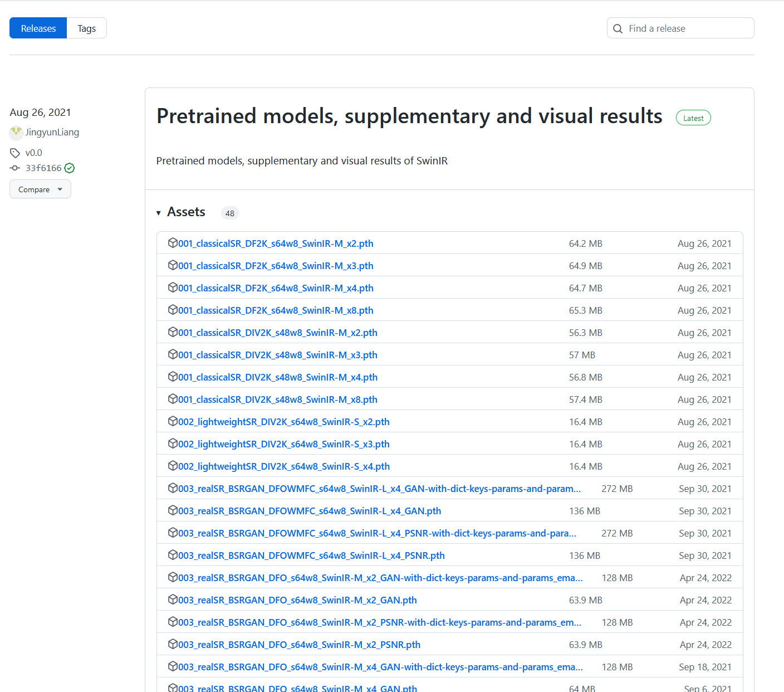Screen dimensions: 784x692
Task: Download 001_classicalSR_DIV2K_s48w8_SwinIR-M_x3.pth
Action: [x=278, y=355]
